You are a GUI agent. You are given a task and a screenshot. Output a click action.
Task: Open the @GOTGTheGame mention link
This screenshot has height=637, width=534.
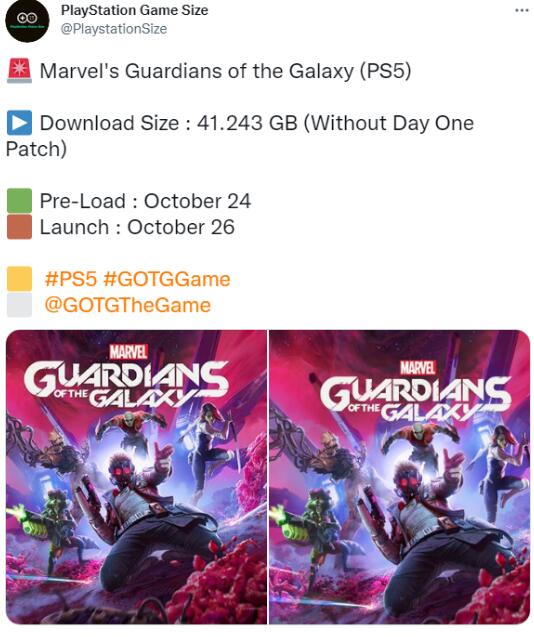coord(127,305)
